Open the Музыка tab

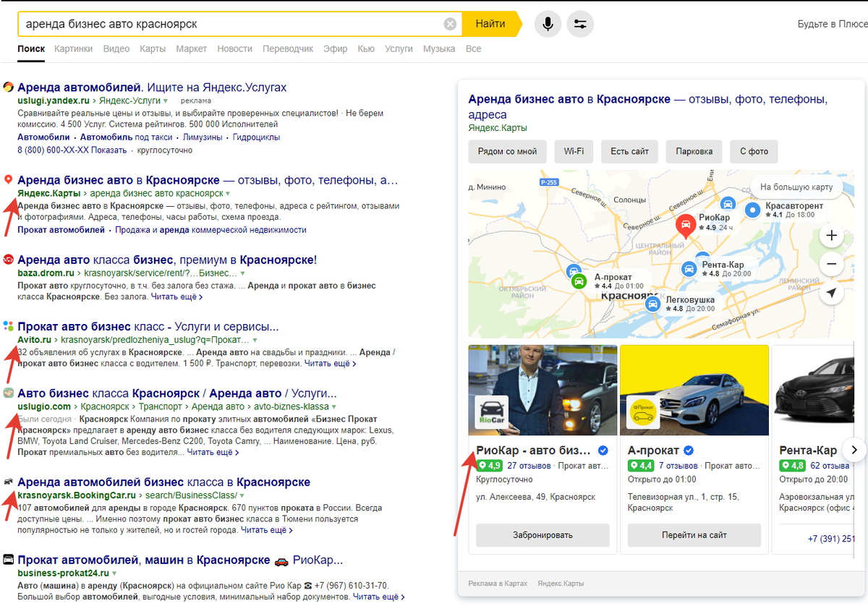[439, 48]
